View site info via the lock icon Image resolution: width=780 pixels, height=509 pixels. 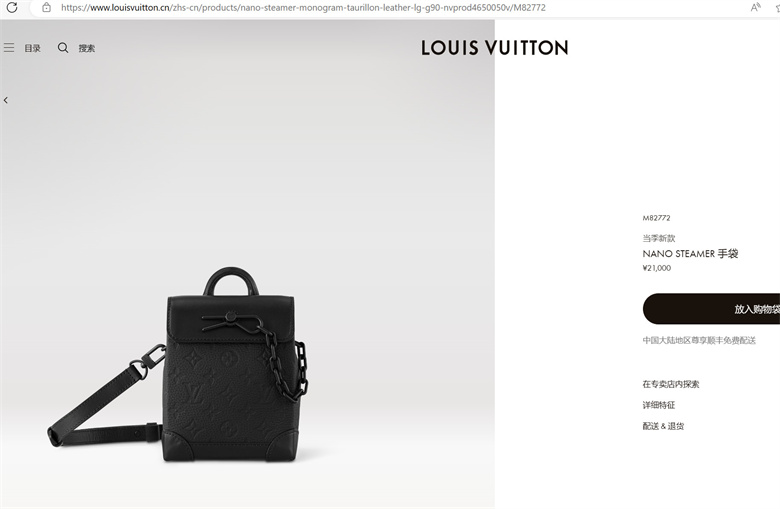46,7
